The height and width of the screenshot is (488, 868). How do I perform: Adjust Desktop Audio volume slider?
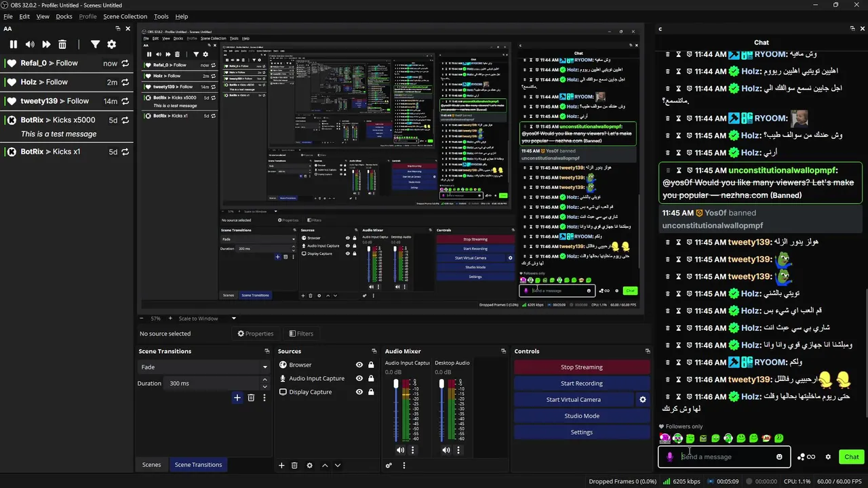tap(442, 384)
